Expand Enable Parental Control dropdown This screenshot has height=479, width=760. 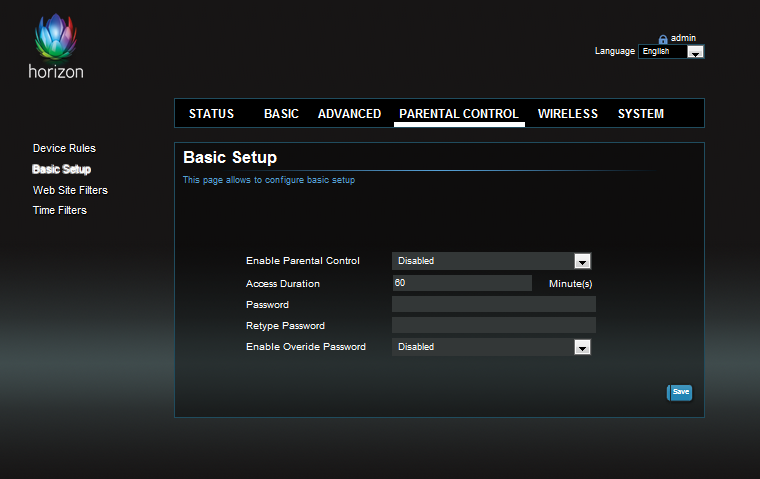click(491, 261)
